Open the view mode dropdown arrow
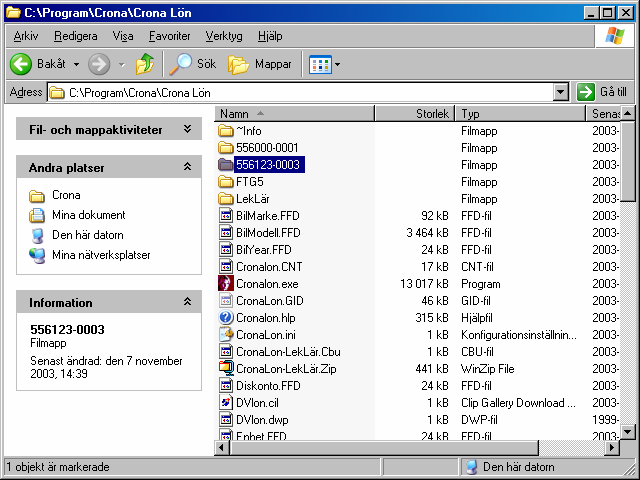Screen dimensions: 640x480 337,64
